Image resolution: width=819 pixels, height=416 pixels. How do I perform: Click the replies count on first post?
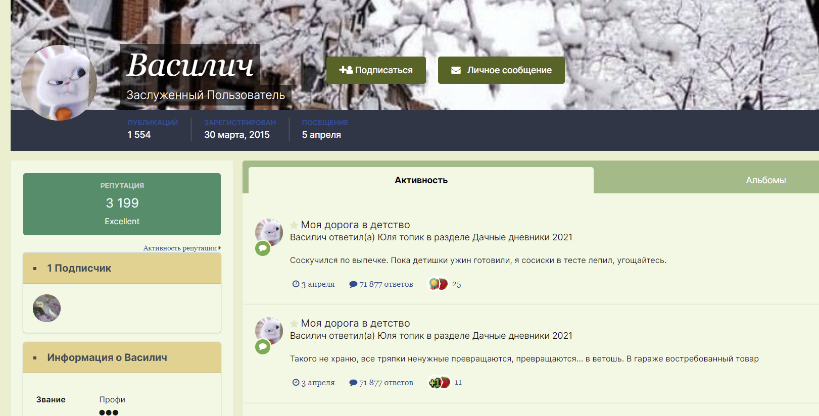click(x=381, y=284)
